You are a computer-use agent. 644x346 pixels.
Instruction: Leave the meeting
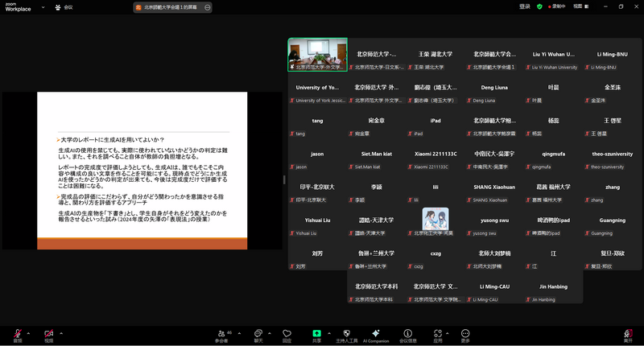pos(627,333)
